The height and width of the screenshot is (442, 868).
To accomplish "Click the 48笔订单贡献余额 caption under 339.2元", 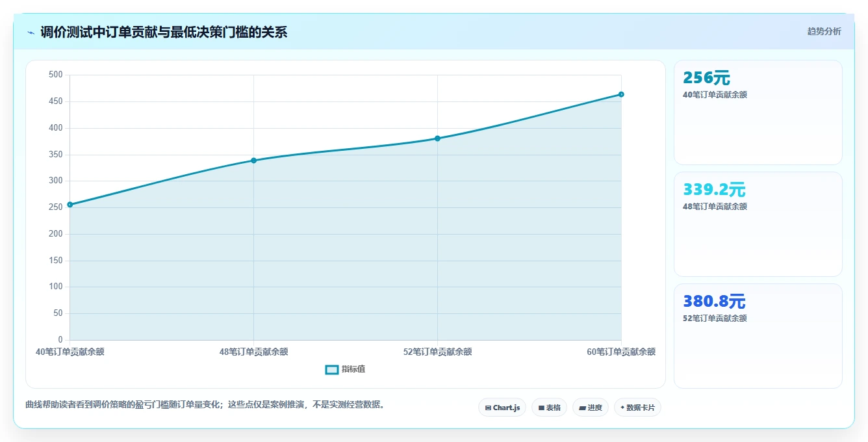I will click(x=715, y=207).
